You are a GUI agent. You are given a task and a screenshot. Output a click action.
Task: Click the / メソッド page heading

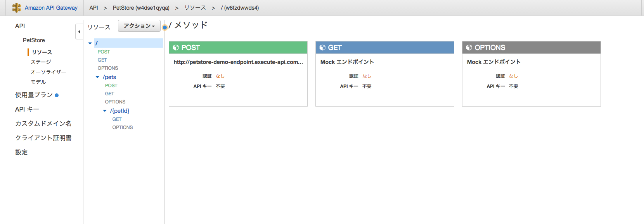point(189,25)
